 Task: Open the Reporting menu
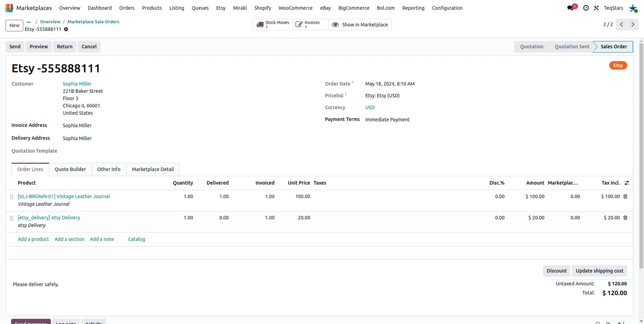coord(413,8)
